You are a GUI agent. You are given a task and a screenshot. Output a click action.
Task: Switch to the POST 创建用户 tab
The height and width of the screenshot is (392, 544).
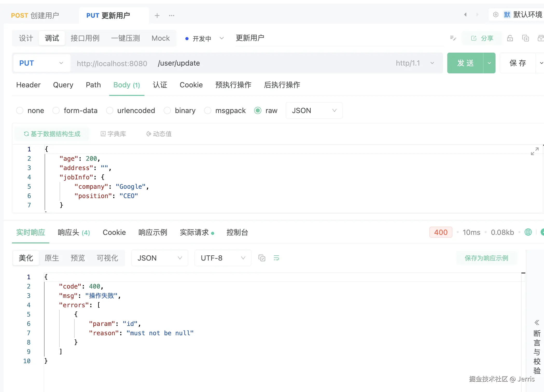click(x=35, y=16)
